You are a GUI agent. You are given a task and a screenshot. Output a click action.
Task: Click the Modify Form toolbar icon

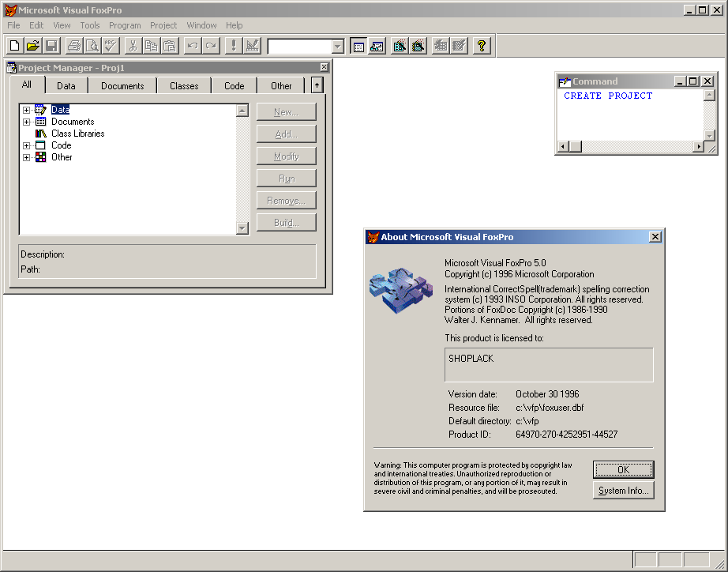tap(252, 46)
